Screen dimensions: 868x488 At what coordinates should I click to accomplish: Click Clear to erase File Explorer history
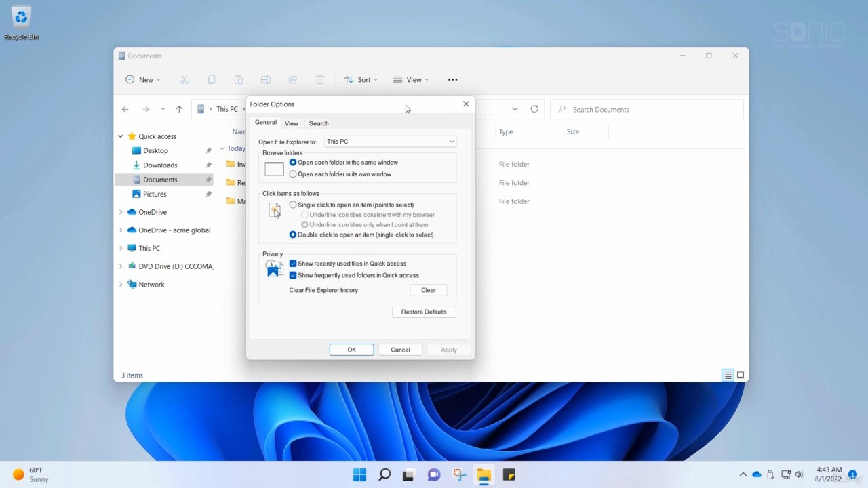point(428,290)
